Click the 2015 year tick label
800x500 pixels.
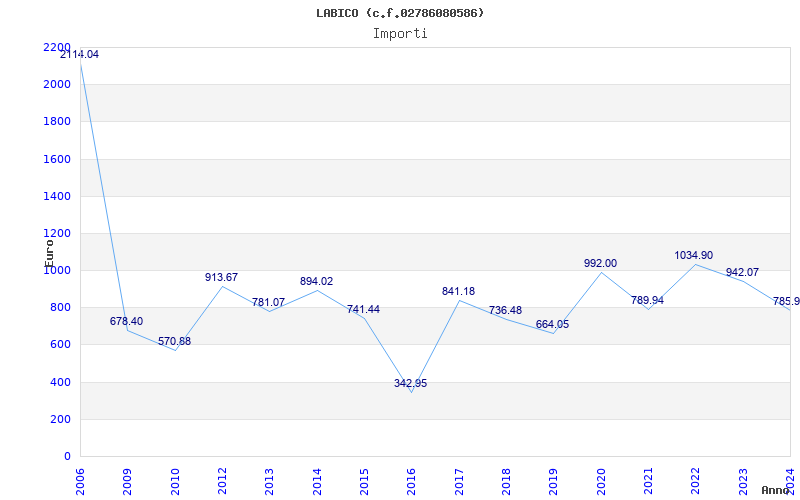coord(364,482)
